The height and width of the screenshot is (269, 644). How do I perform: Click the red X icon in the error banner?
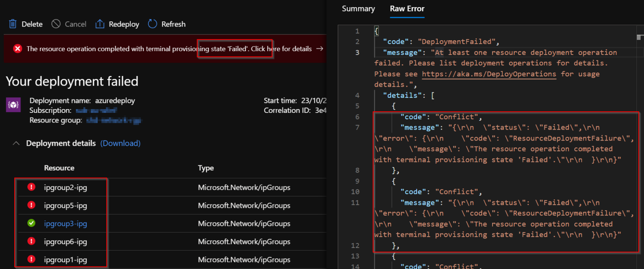coord(17,48)
